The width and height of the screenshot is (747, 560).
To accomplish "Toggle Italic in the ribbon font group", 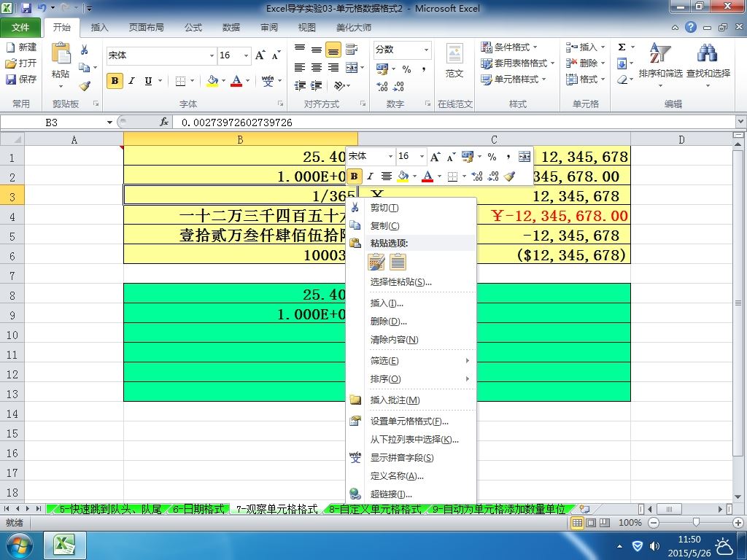I will [131, 81].
